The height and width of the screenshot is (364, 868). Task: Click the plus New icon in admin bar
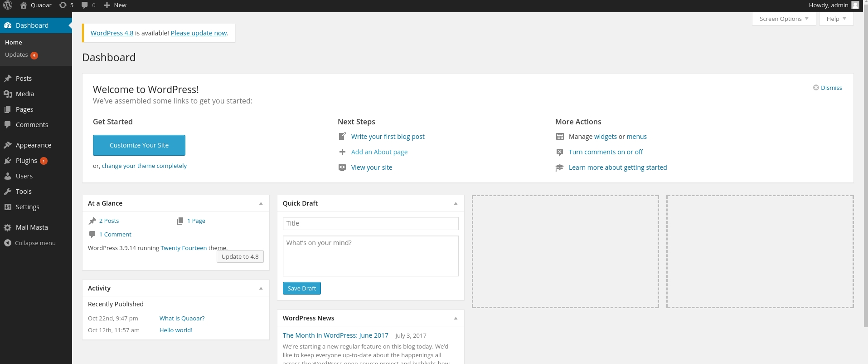pos(107,5)
